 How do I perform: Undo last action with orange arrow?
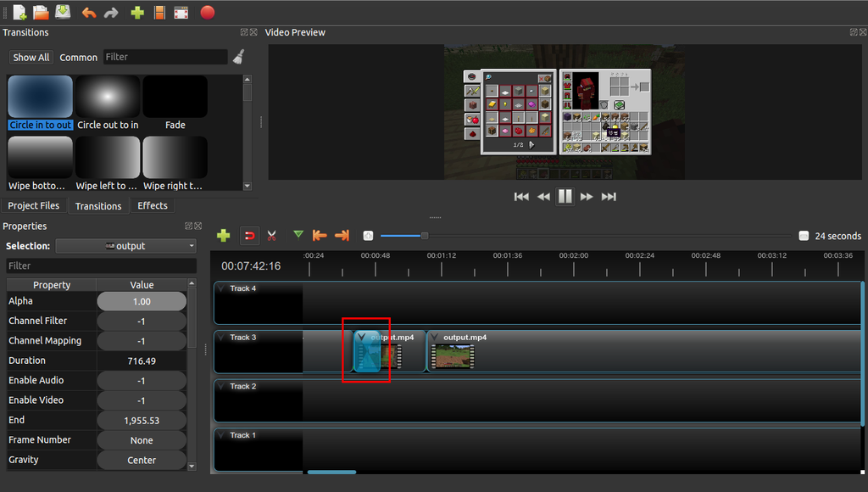click(x=88, y=13)
